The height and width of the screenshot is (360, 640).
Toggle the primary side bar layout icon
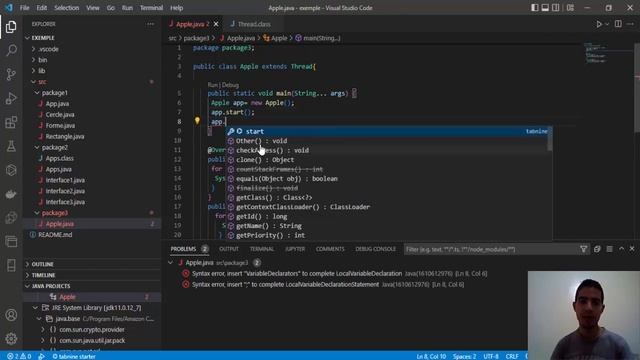coord(534,8)
